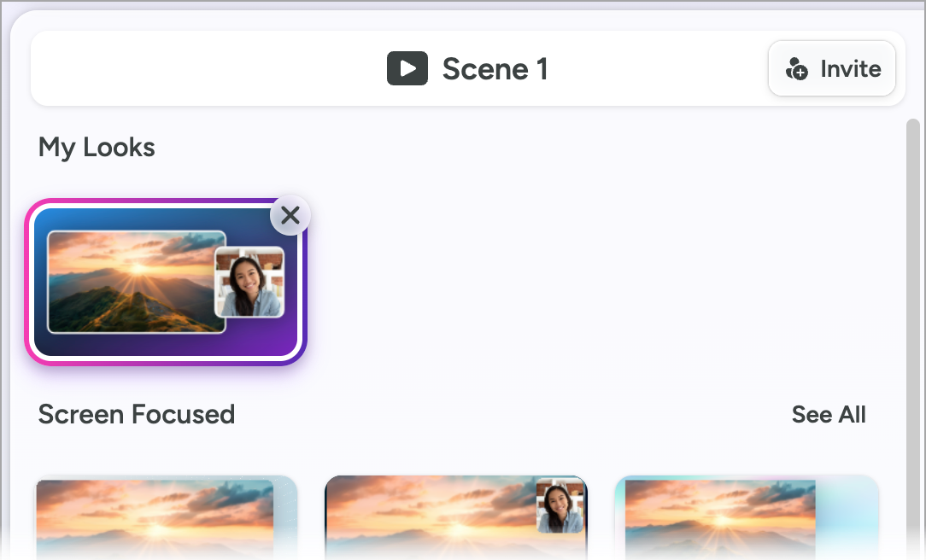
Task: Click the Scene 1 play icon
Action: [407, 68]
